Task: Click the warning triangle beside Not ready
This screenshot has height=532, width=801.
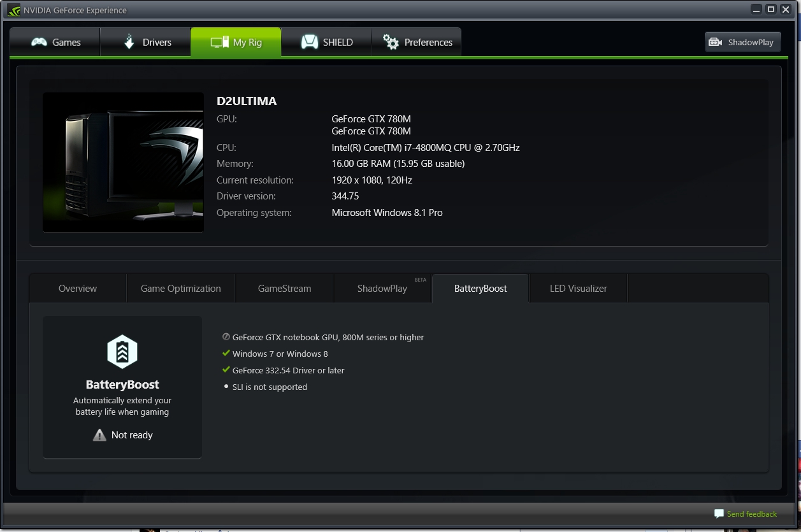Action: pos(99,435)
